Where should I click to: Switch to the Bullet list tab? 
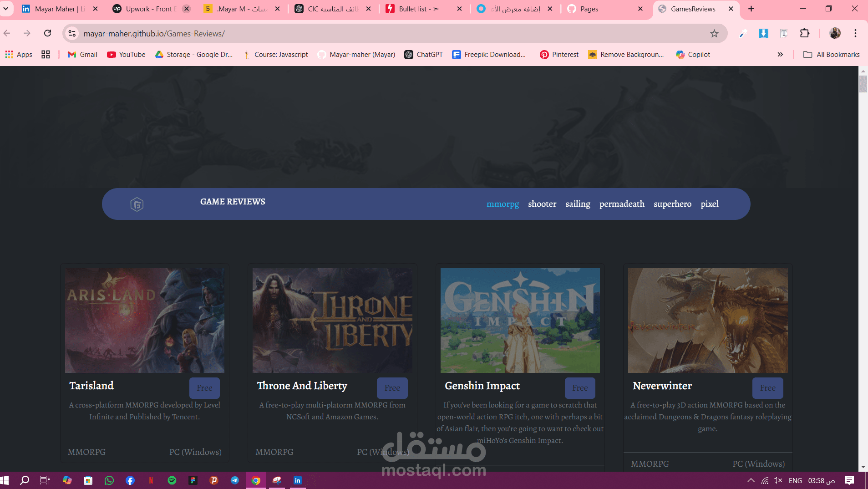click(x=423, y=9)
